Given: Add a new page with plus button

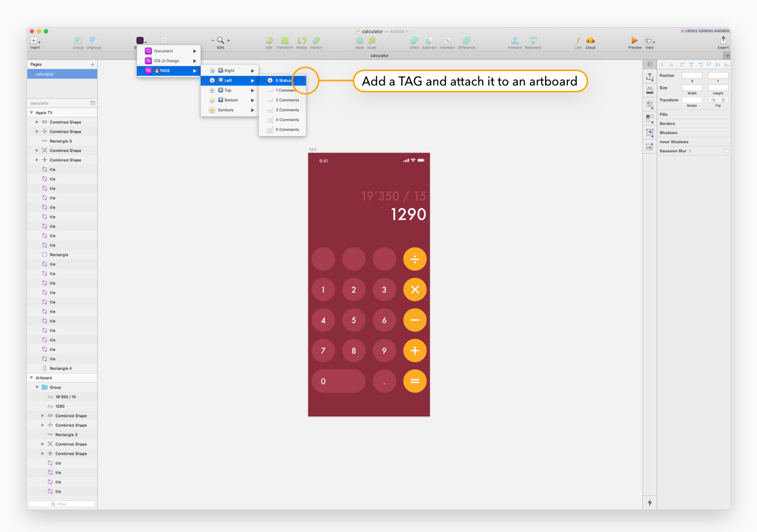Looking at the screenshot, I should pos(92,64).
